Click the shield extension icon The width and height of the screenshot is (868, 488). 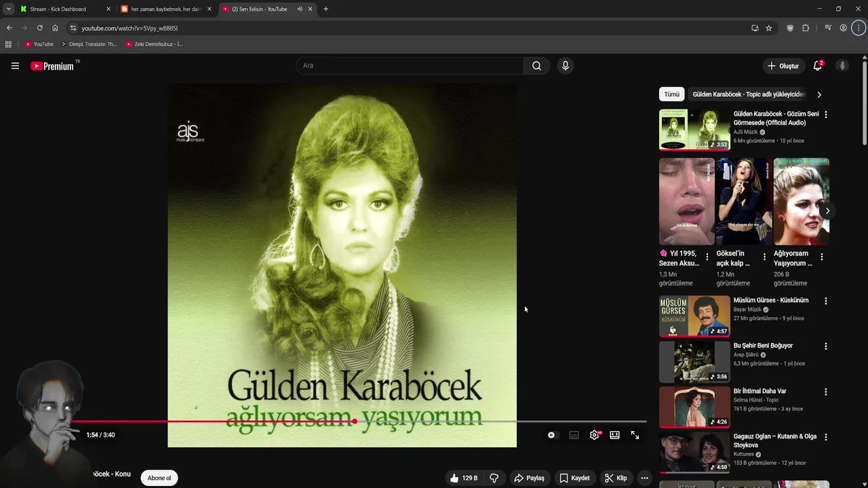coord(790,28)
